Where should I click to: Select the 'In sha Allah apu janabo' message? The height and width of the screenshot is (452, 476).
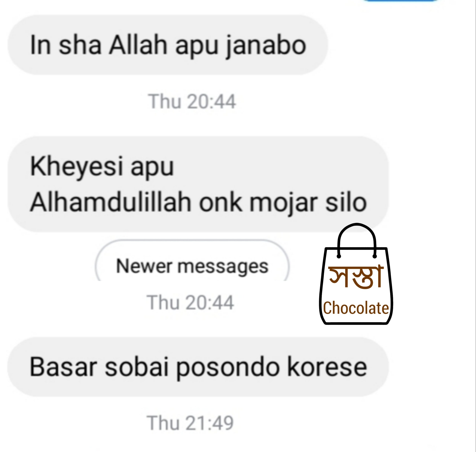click(168, 45)
